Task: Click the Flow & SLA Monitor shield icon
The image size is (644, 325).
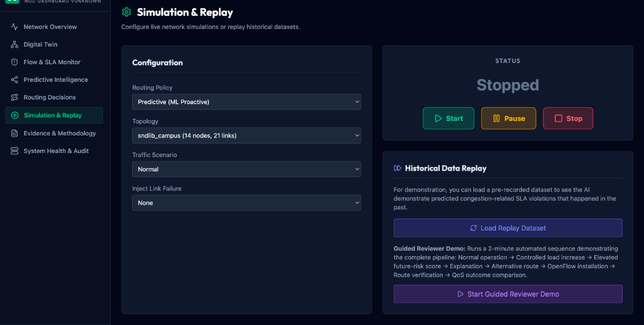Action: click(x=14, y=62)
